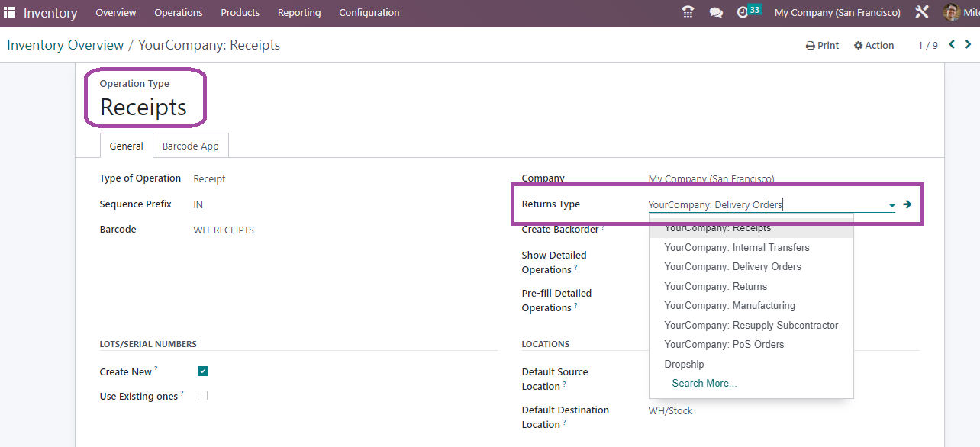Click Show Detailed Operations help question mark
980x447 pixels.
(575, 268)
